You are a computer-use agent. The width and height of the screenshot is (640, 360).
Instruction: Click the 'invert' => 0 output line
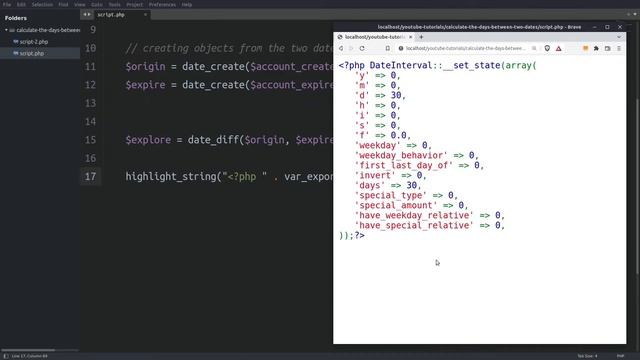point(390,176)
